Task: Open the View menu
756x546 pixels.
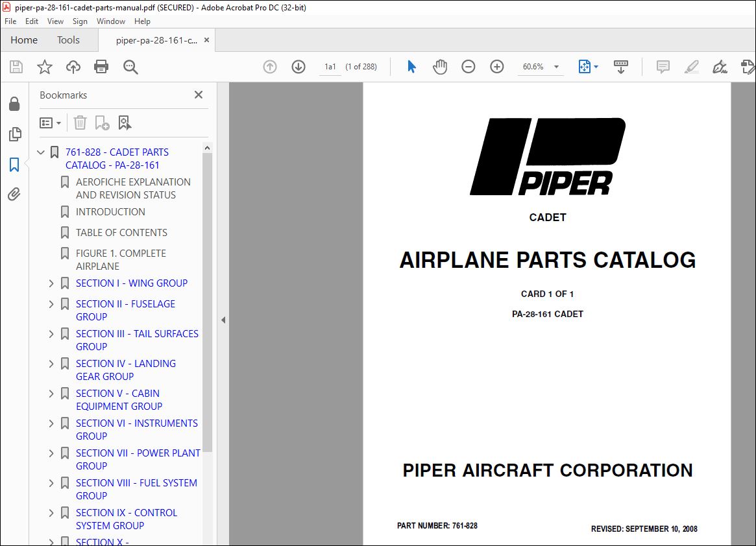Action: [x=55, y=21]
